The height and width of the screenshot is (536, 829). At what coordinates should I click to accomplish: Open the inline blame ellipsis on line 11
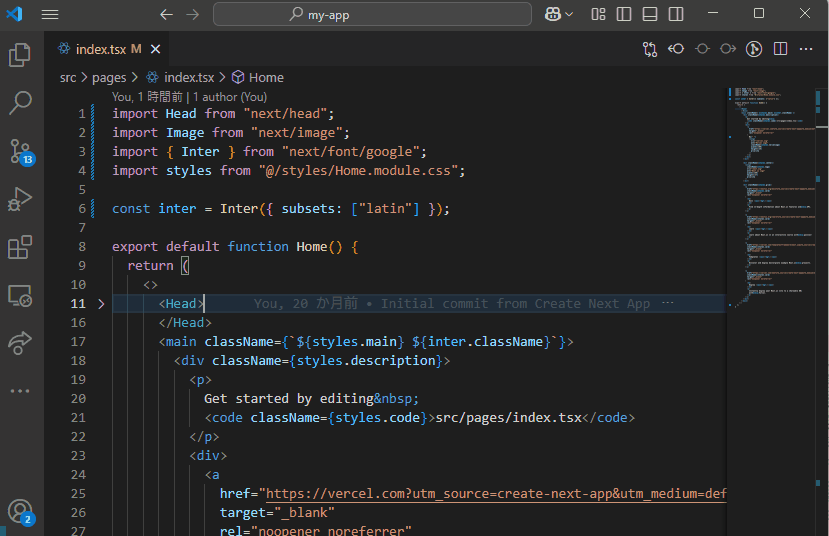(668, 303)
